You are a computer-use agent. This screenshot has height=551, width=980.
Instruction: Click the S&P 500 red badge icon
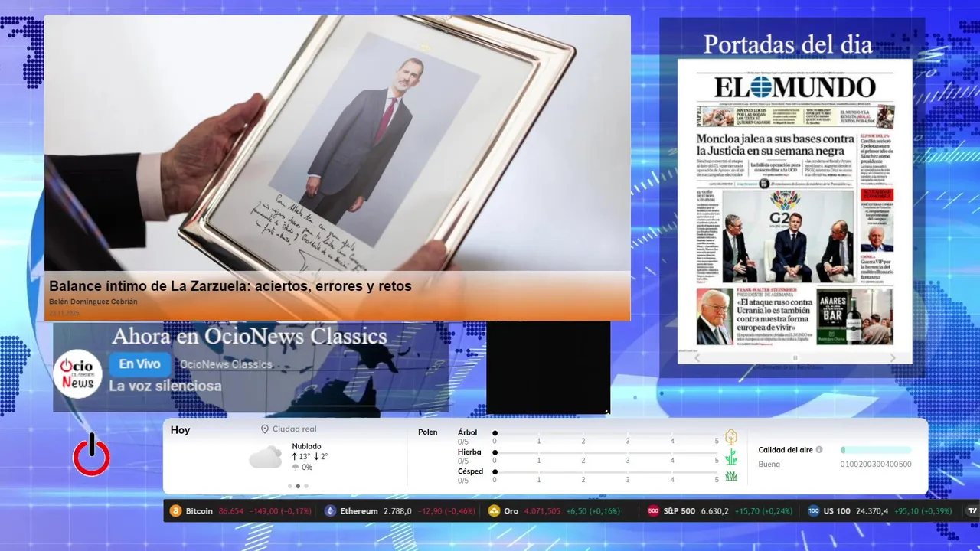click(x=653, y=511)
